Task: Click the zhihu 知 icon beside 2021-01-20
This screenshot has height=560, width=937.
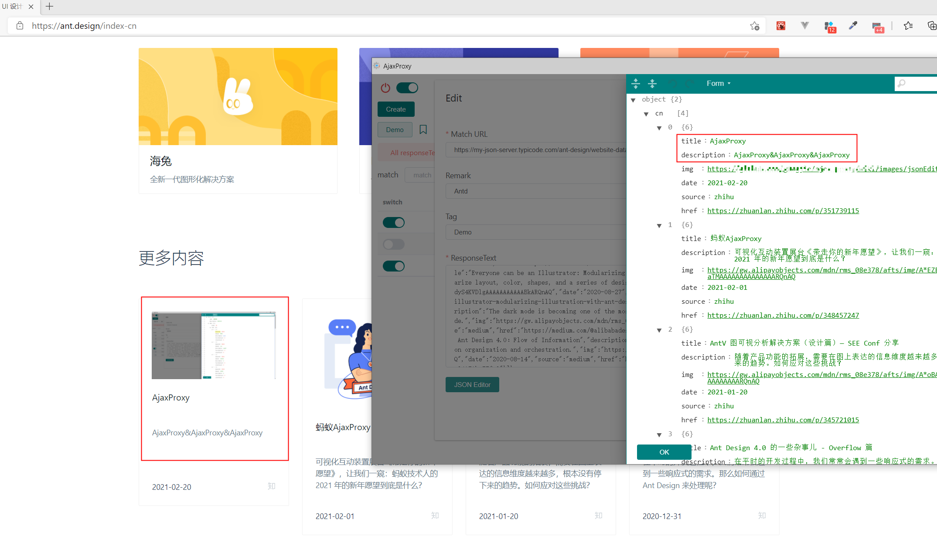Action: pos(598,516)
